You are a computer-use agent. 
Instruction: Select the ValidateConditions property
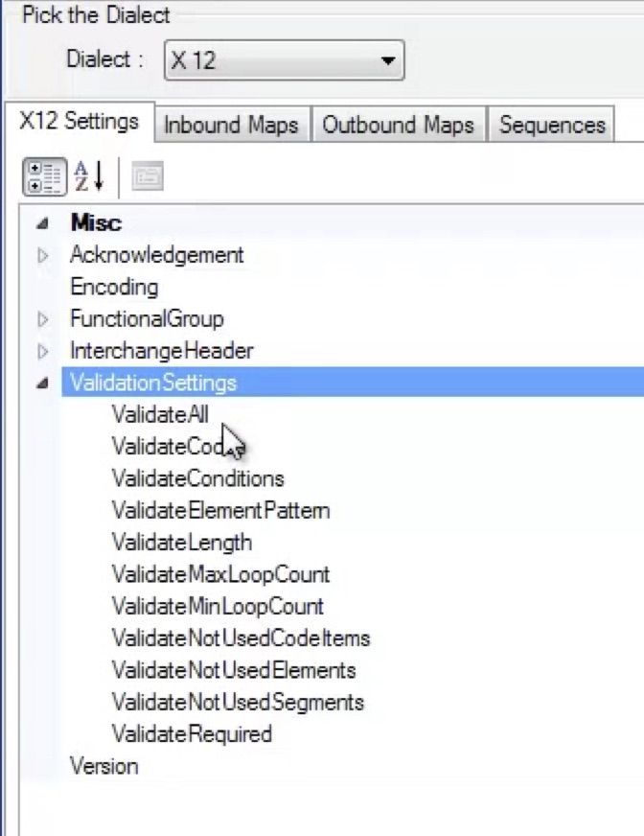(197, 478)
